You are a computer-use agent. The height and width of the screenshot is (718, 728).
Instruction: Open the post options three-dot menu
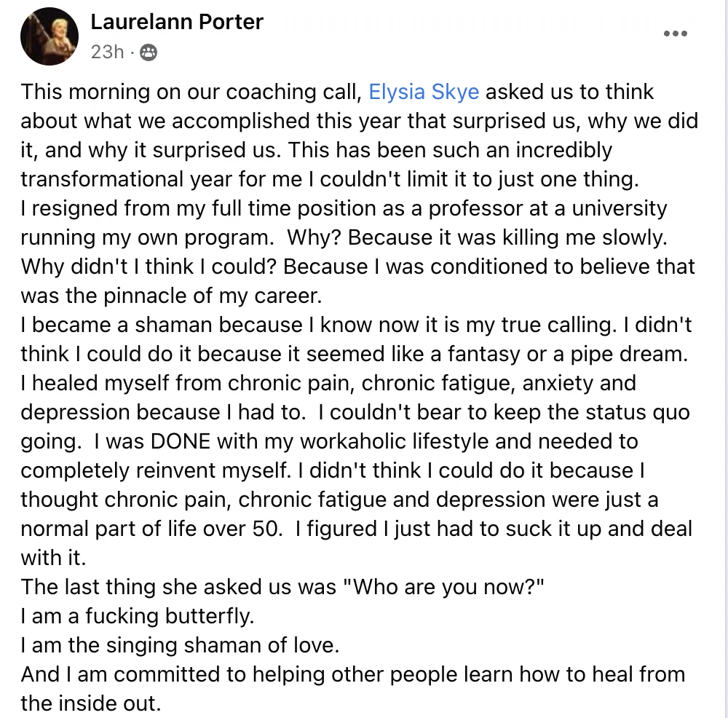676,33
